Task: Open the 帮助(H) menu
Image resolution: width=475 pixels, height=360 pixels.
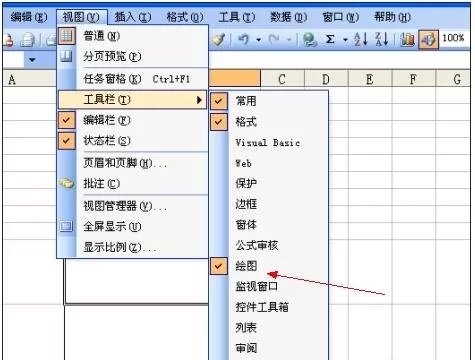Action: click(x=392, y=17)
